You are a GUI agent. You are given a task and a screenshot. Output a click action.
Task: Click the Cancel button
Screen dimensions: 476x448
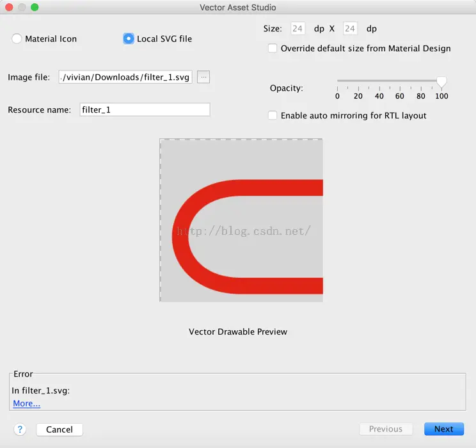pyautogui.click(x=59, y=429)
